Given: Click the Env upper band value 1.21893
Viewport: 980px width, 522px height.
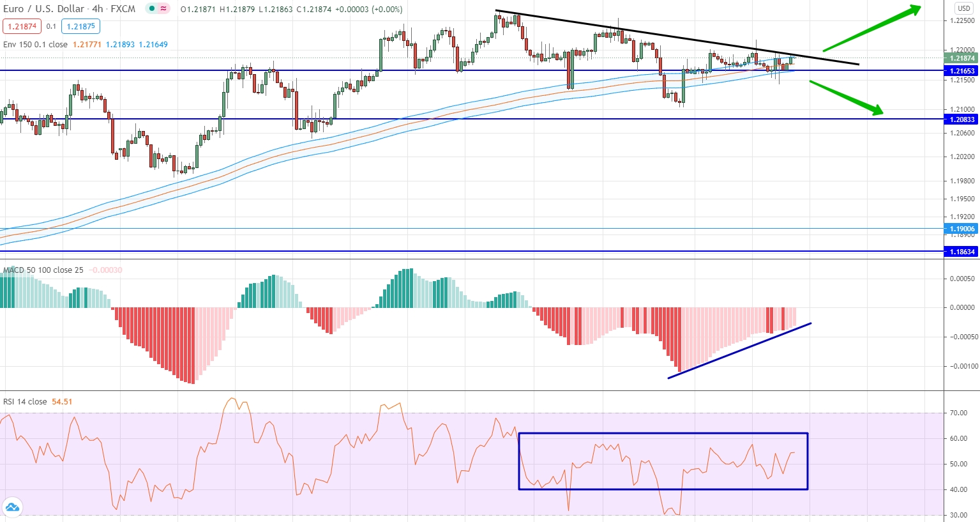Looking at the screenshot, I should [x=120, y=45].
